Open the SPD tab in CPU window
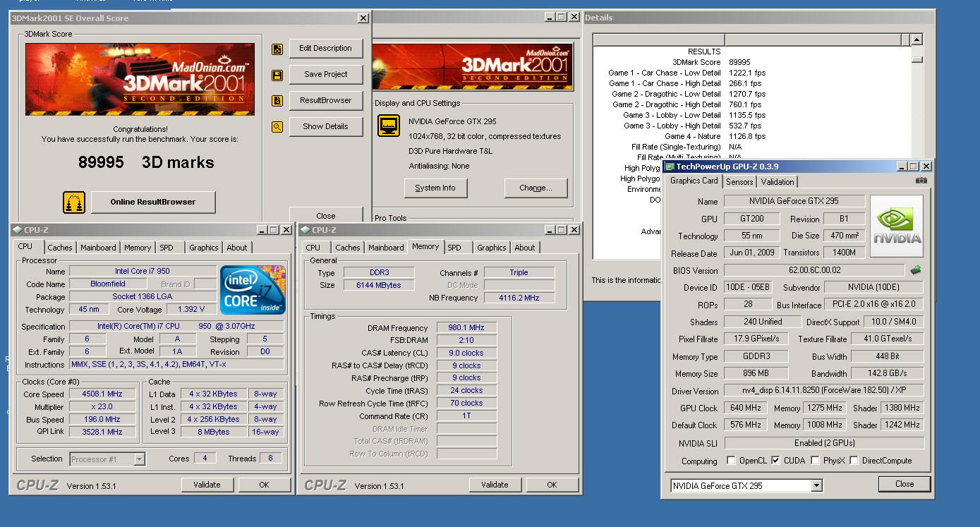980x527 pixels. pyautogui.click(x=167, y=248)
